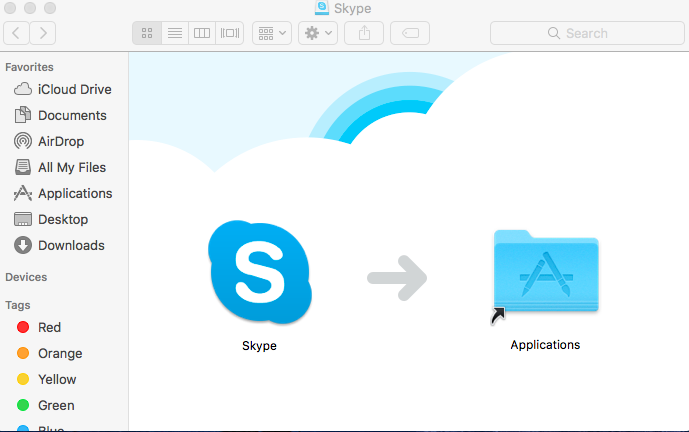Open the Applications folder shortcut

[545, 276]
